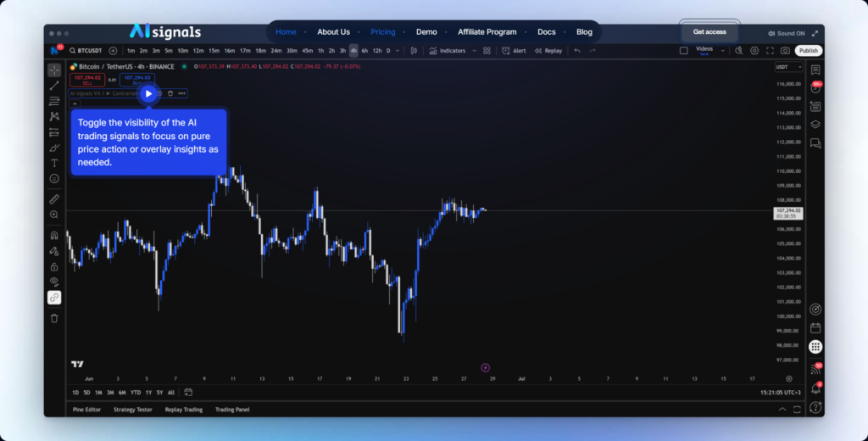Image resolution: width=868 pixels, height=441 pixels.
Task: Open the Pine Editor tab
Action: (88, 410)
